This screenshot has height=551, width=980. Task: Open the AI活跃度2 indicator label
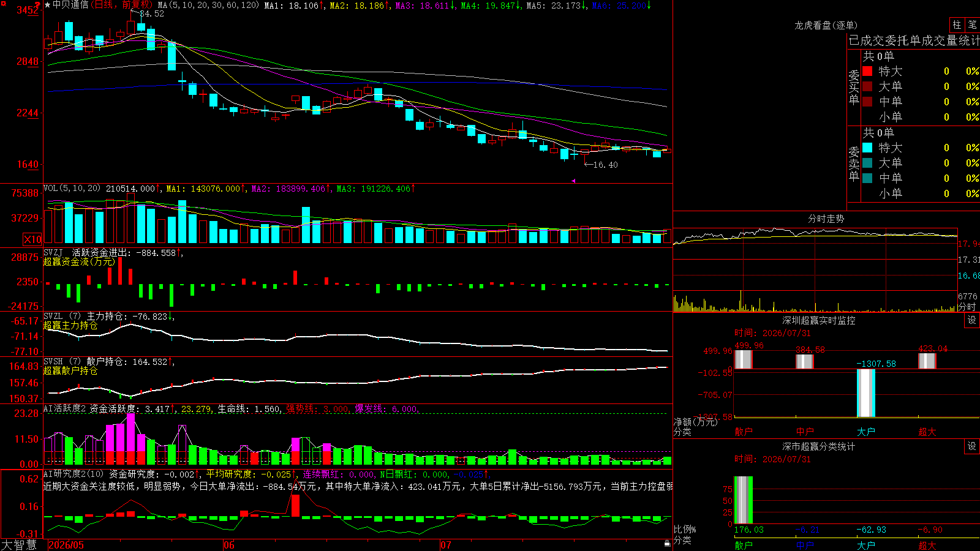(x=64, y=409)
